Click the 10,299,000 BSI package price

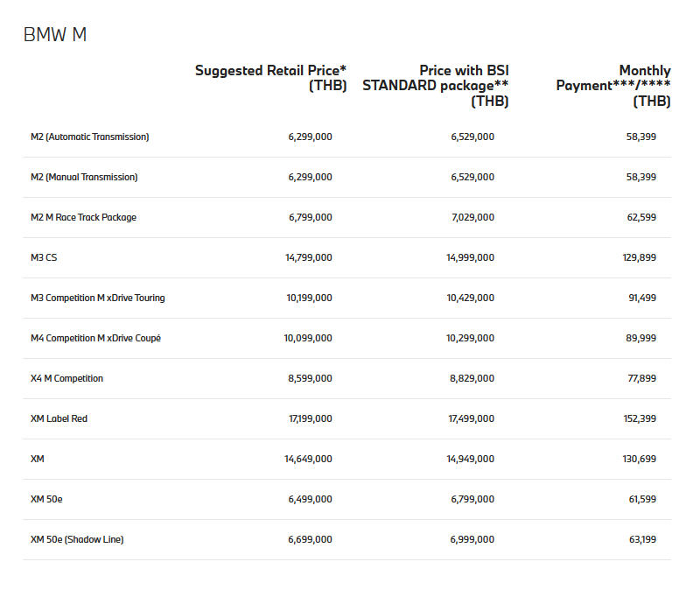470,338
